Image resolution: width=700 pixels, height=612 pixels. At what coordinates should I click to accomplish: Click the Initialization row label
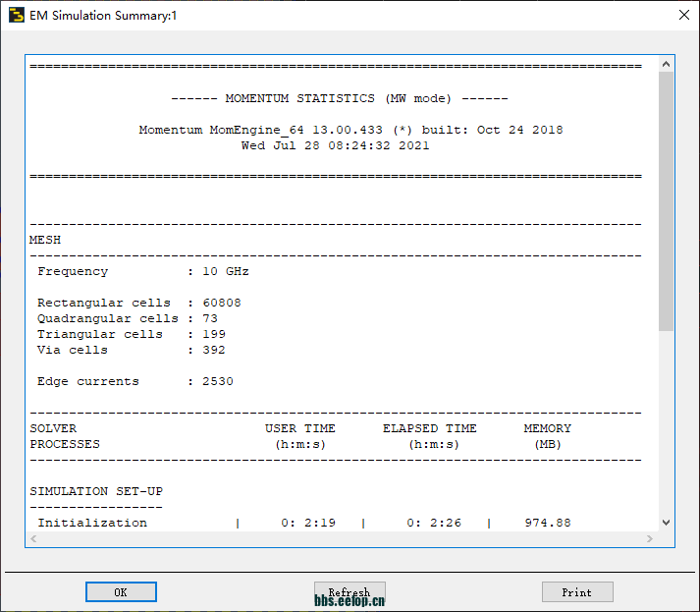click(92, 523)
